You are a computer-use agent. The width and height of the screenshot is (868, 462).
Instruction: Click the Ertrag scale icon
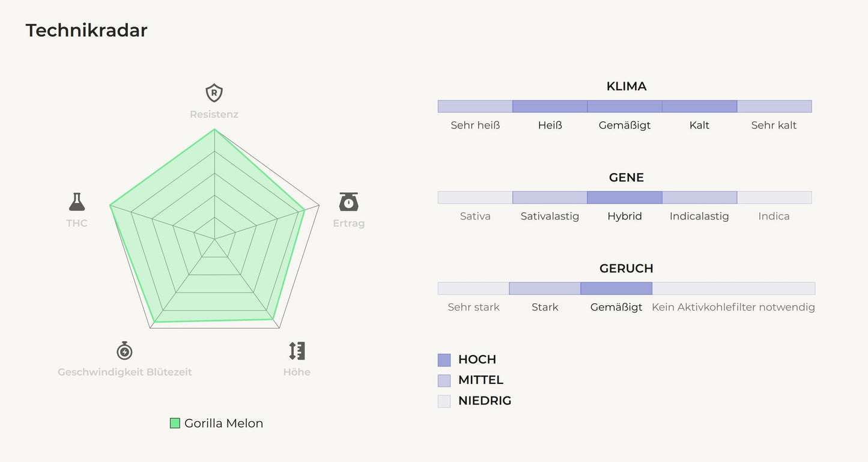pyautogui.click(x=348, y=202)
